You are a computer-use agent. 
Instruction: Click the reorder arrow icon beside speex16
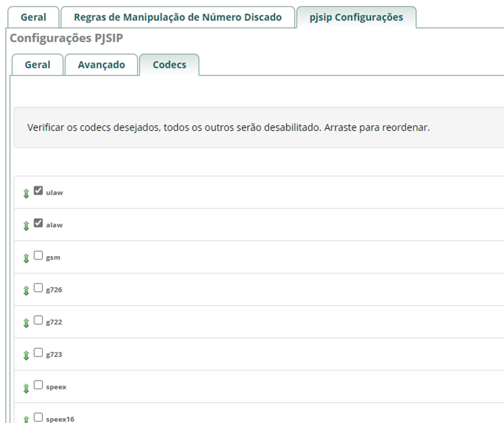coord(26,419)
